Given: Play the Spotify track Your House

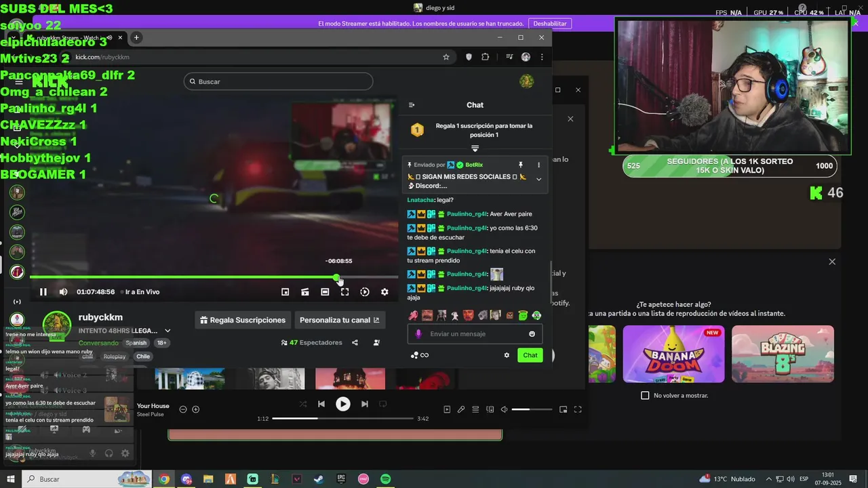Looking at the screenshot, I should 343,404.
